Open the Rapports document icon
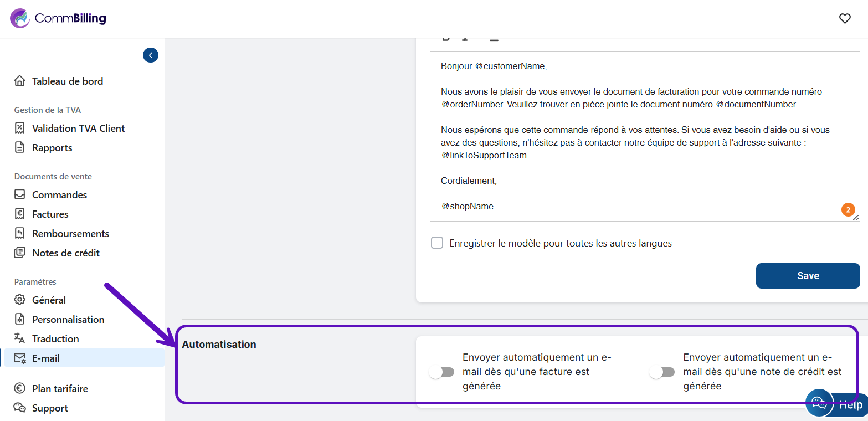Viewport: 868px width, 421px height. click(19, 148)
